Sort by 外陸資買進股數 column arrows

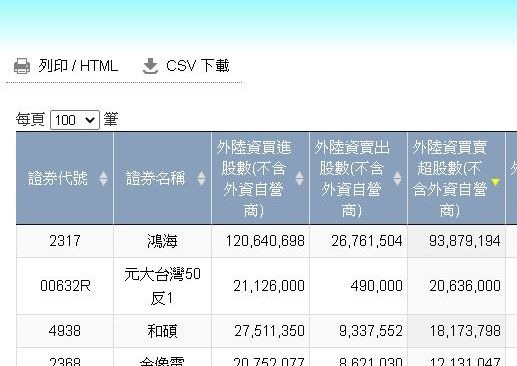(x=299, y=178)
